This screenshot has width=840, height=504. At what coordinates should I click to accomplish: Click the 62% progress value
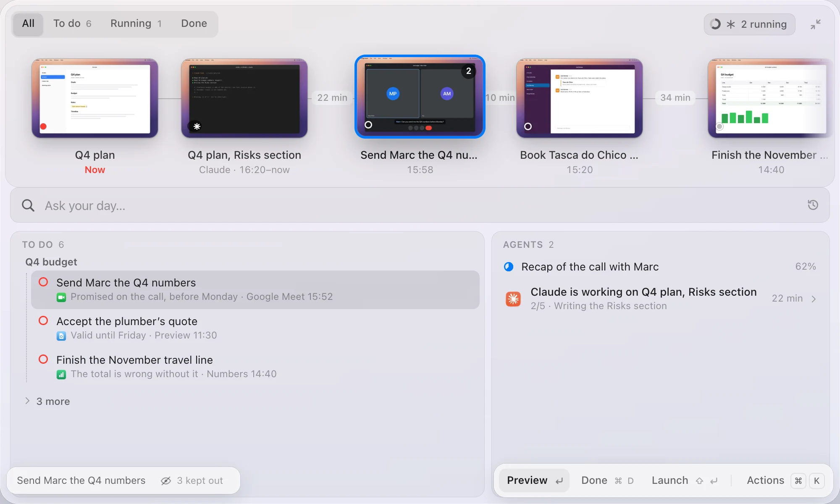pos(806,266)
